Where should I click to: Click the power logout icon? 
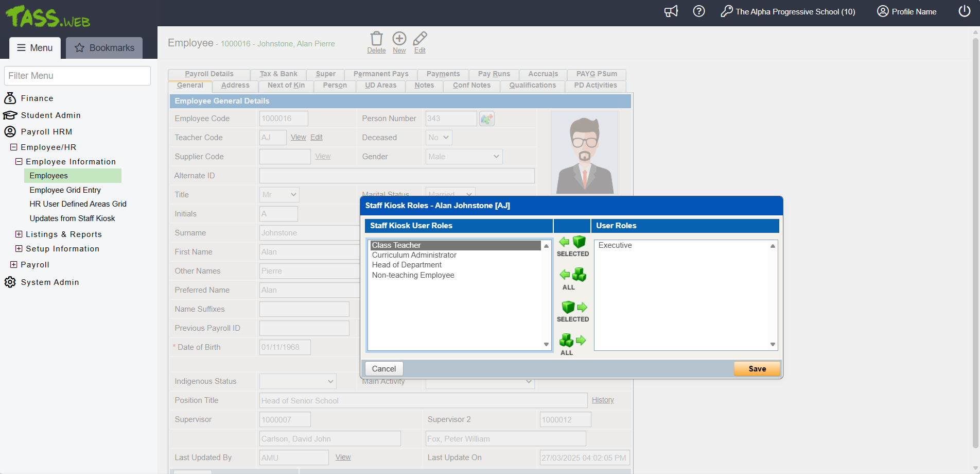pyautogui.click(x=964, y=11)
